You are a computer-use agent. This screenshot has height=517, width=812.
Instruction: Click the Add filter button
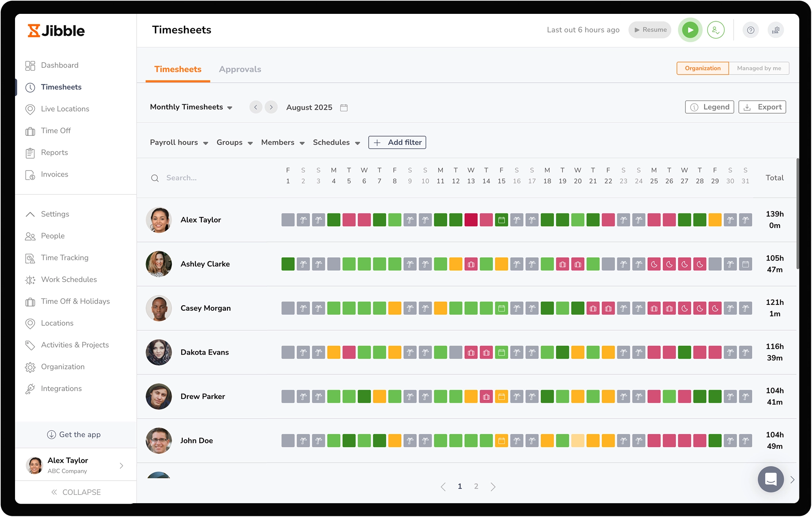coord(397,143)
